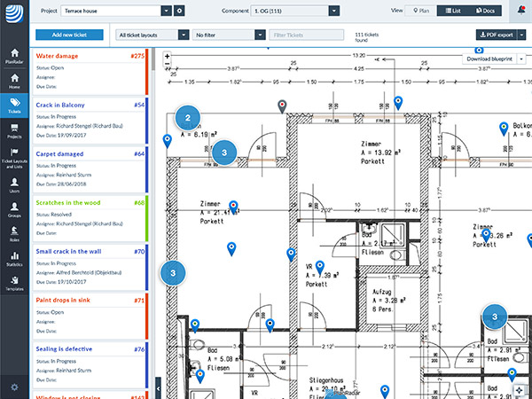Open Projects from the left sidebar

[14, 129]
